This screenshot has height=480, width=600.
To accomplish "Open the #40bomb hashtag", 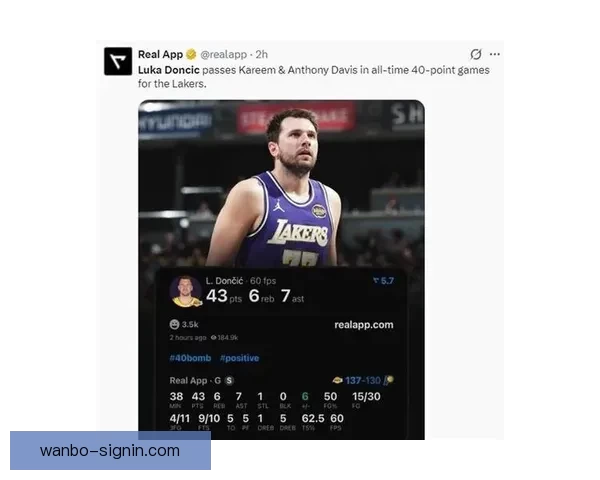I will pos(190,358).
